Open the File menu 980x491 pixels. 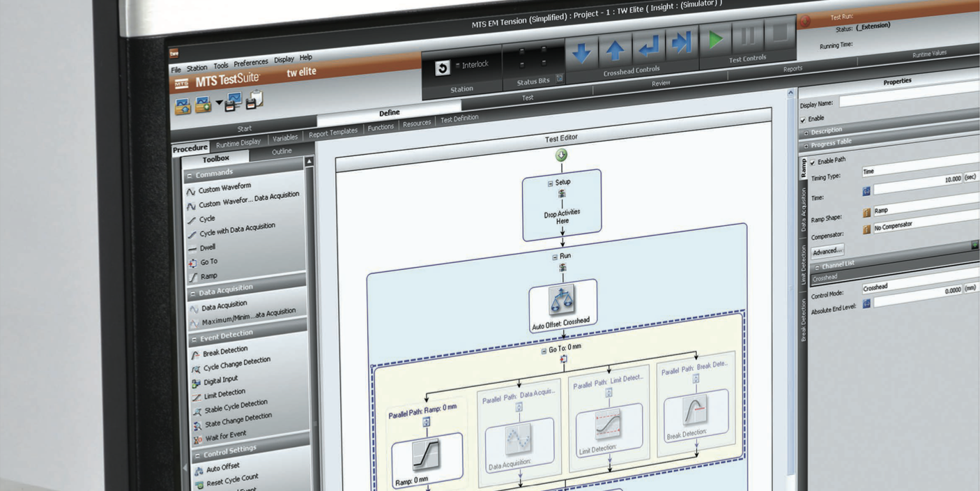(176, 70)
